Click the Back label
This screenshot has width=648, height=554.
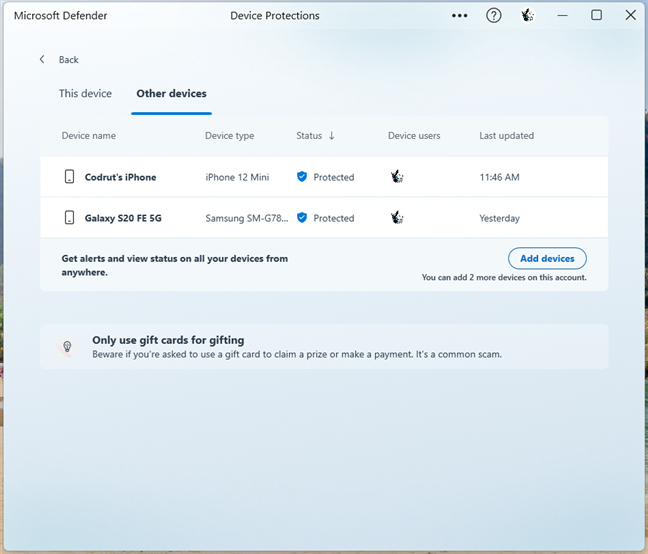click(69, 60)
